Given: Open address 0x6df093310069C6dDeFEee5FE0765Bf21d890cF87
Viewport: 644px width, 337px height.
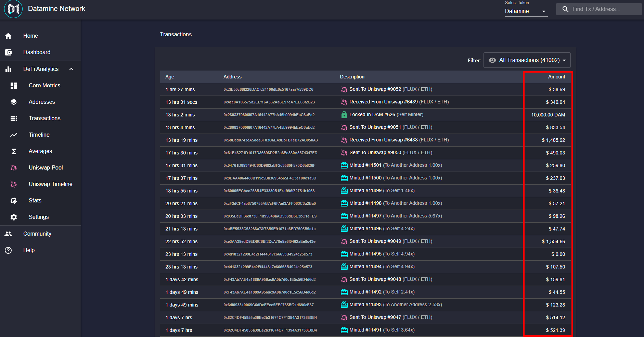Looking at the screenshot, I should [269, 305].
